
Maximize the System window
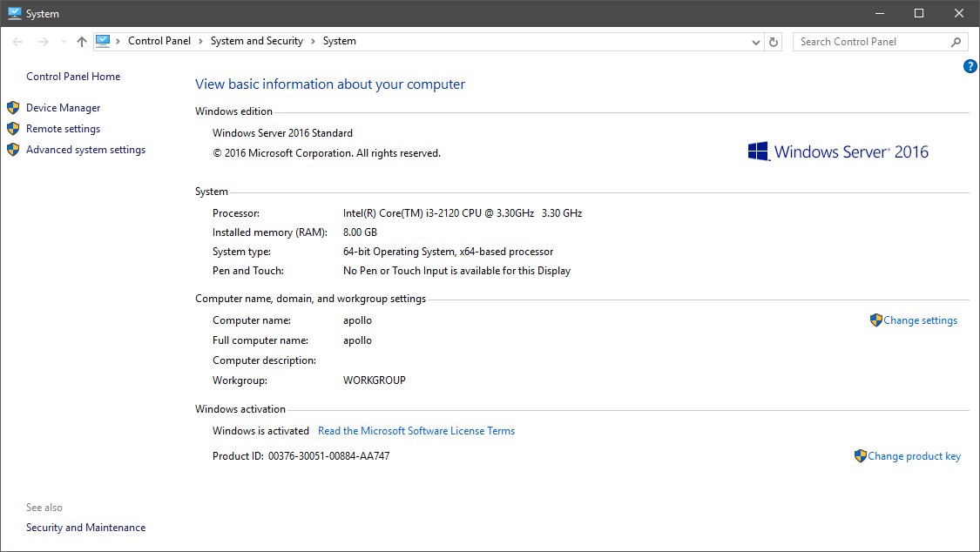pos(919,13)
